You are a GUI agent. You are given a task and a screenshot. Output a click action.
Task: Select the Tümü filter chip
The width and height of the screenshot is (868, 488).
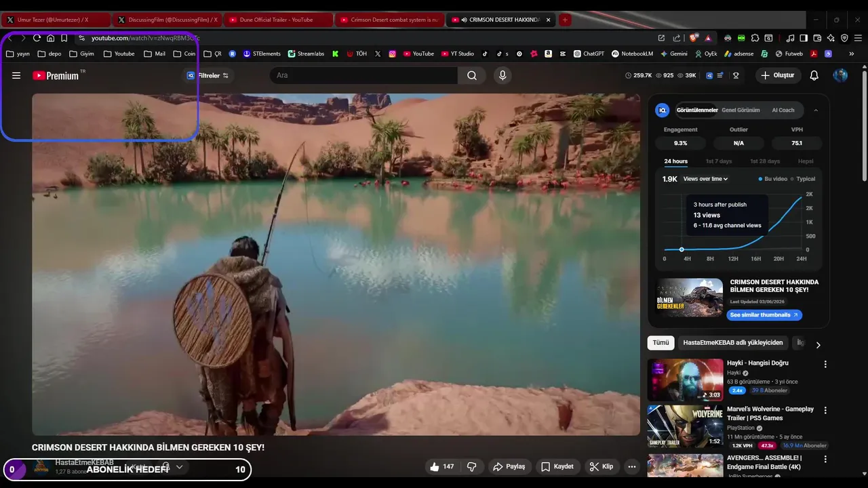[x=660, y=343]
